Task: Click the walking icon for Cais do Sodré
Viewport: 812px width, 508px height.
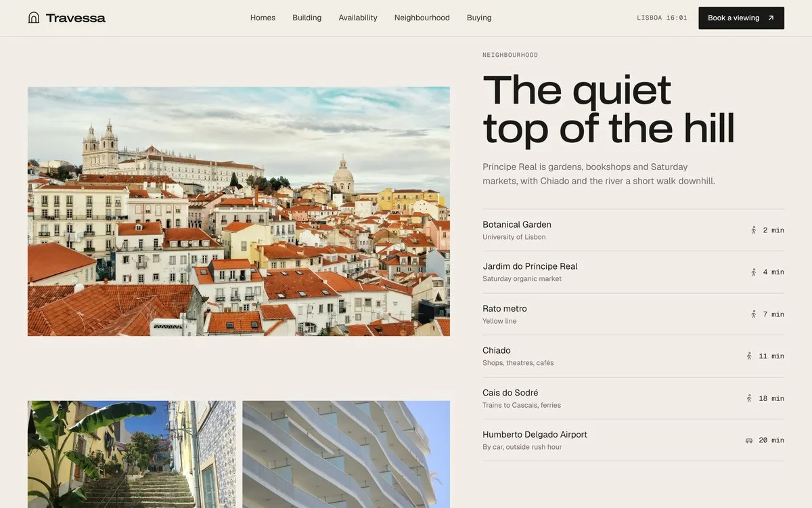Action: [x=749, y=398]
